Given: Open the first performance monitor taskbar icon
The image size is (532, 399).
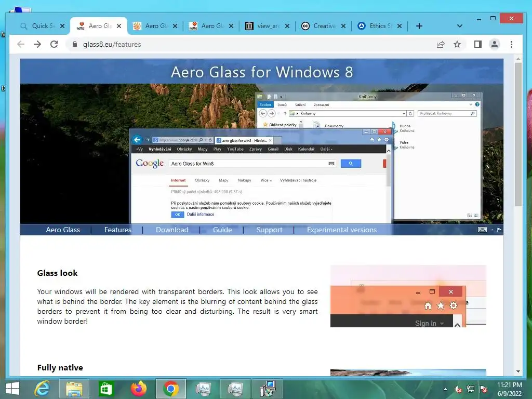Looking at the screenshot, I should pyautogui.click(x=203, y=389).
